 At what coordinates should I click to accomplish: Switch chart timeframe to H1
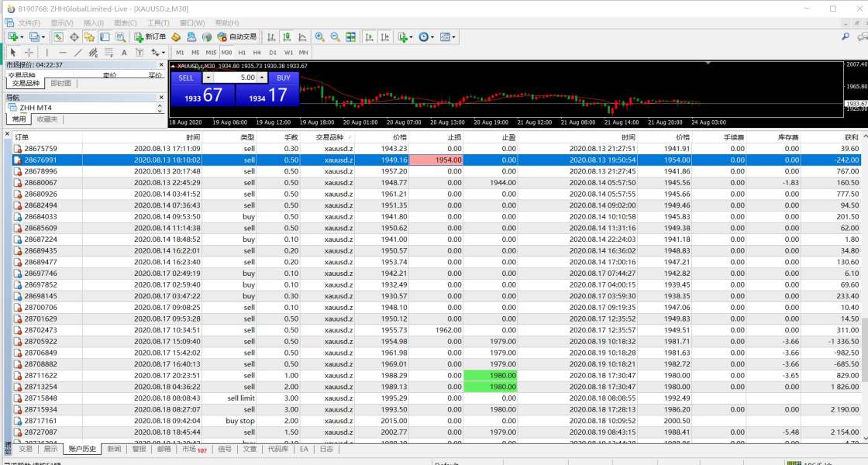(239, 53)
